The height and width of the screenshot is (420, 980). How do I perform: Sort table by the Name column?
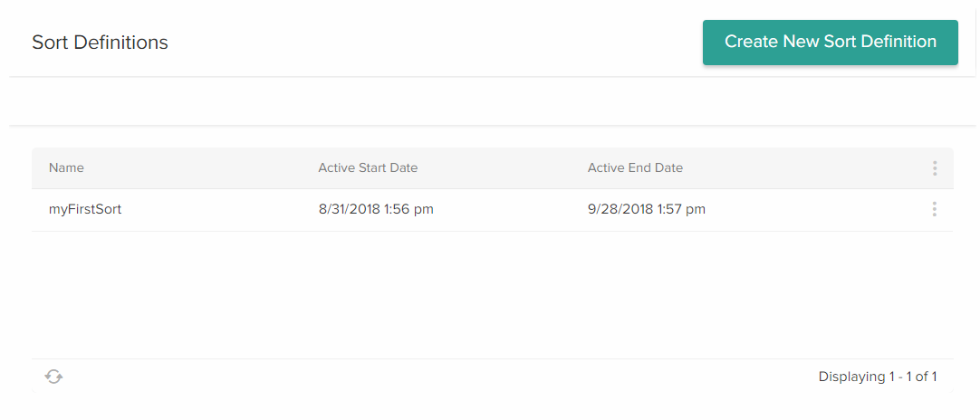pyautogui.click(x=66, y=168)
